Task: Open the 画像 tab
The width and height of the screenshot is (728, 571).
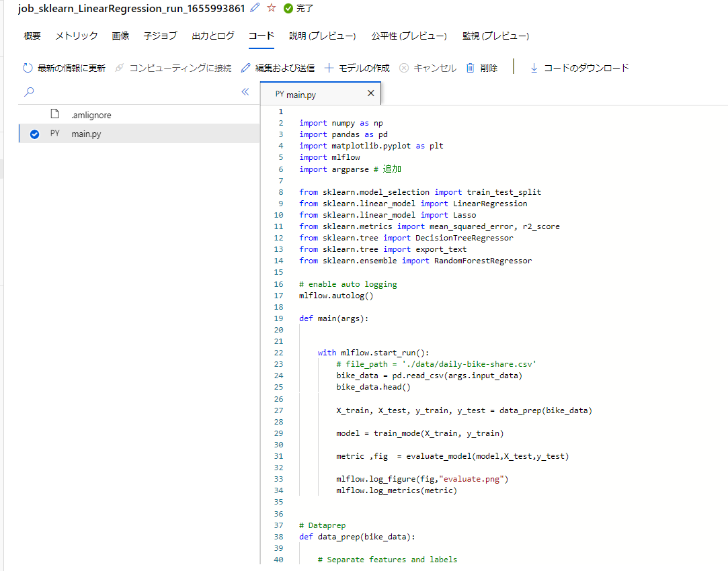Action: point(120,36)
